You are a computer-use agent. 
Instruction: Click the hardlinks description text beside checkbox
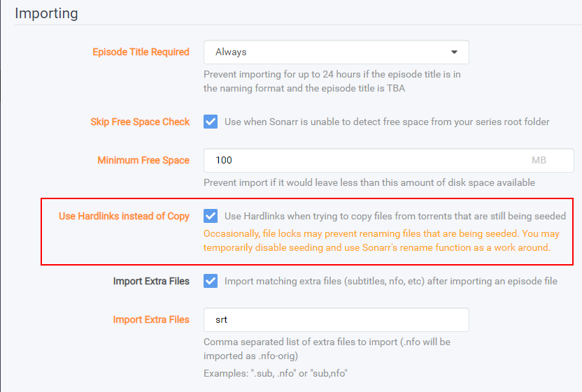point(395,216)
